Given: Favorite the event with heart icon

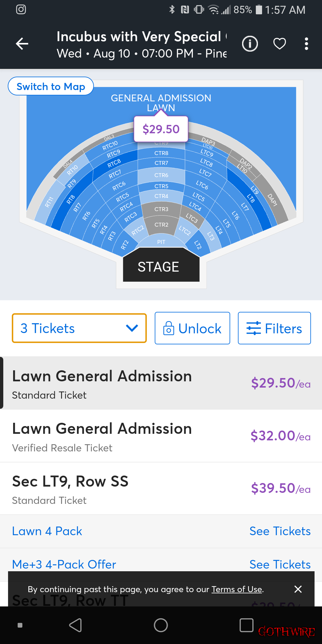Looking at the screenshot, I should 280,44.
